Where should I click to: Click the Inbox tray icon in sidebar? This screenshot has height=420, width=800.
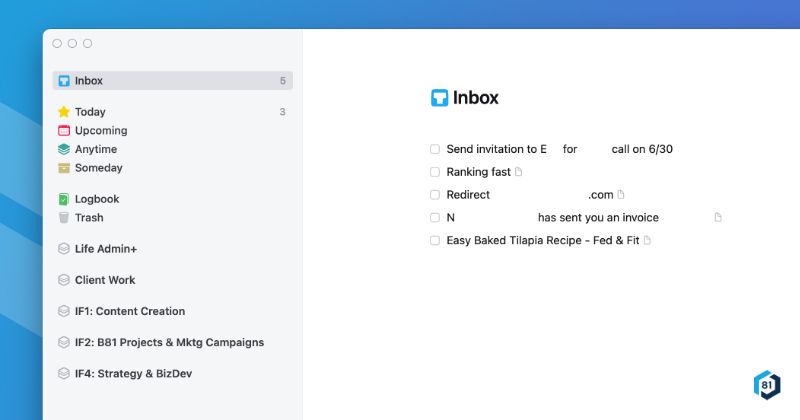[64, 81]
